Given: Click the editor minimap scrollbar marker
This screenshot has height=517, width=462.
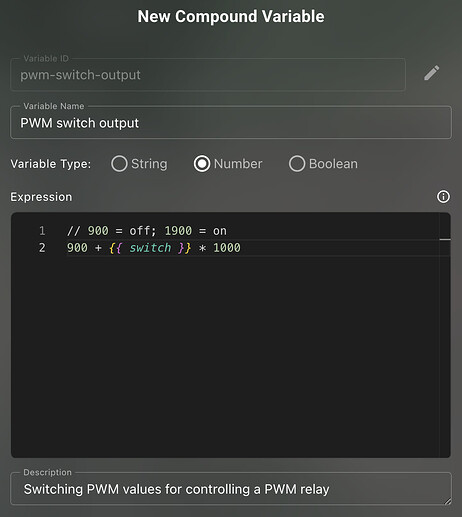Looking at the screenshot, I should pyautogui.click(x=445, y=239).
